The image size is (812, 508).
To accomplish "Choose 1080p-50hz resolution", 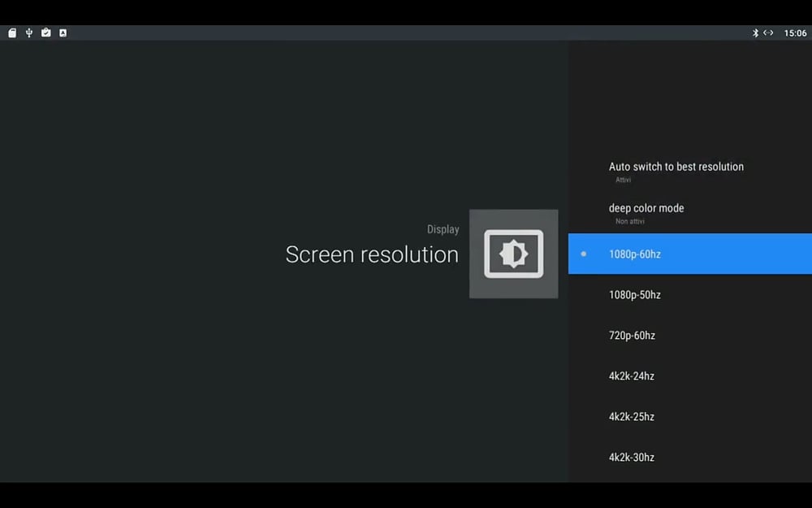I will tap(689, 294).
